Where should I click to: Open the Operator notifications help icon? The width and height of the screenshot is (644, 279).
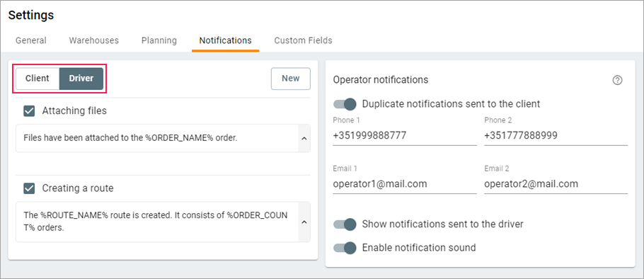tap(617, 80)
